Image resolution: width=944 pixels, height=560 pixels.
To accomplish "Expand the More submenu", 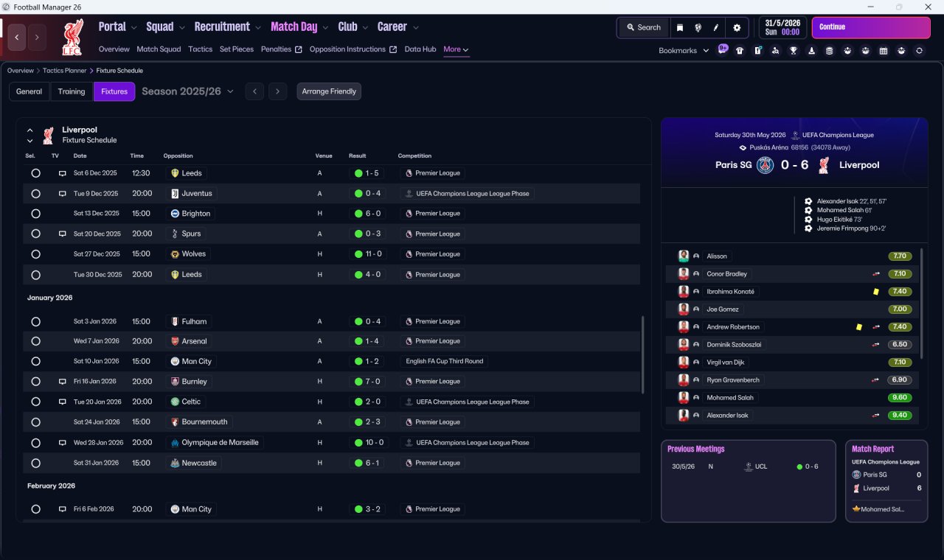I will click(x=456, y=49).
